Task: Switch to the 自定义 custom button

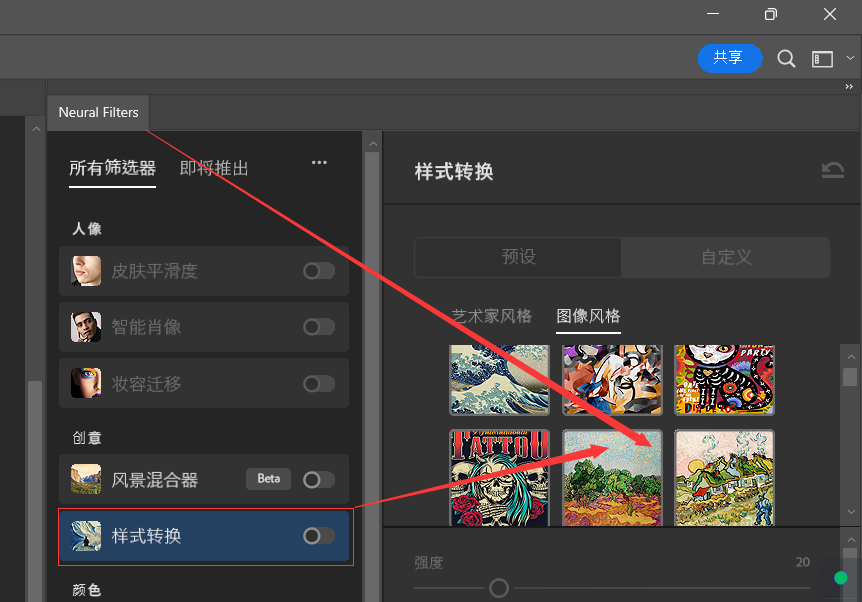Action: point(726,257)
